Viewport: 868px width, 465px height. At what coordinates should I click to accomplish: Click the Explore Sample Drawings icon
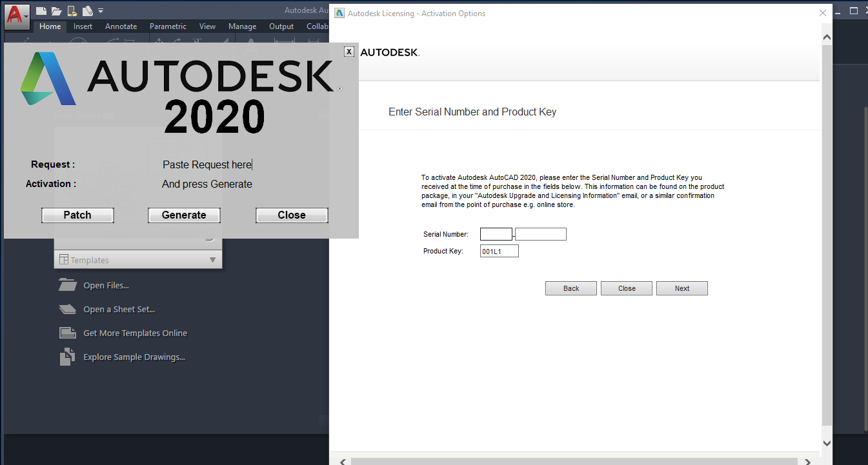tap(67, 357)
